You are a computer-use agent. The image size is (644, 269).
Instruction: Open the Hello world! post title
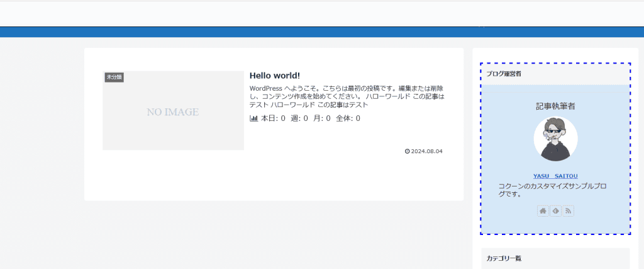pyautogui.click(x=275, y=76)
